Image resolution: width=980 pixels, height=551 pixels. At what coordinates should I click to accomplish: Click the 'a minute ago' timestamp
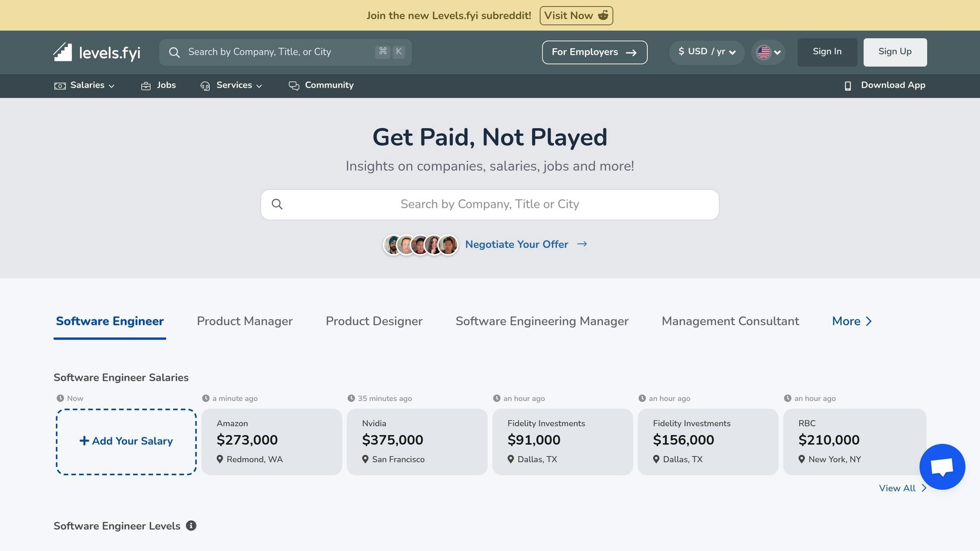[235, 398]
